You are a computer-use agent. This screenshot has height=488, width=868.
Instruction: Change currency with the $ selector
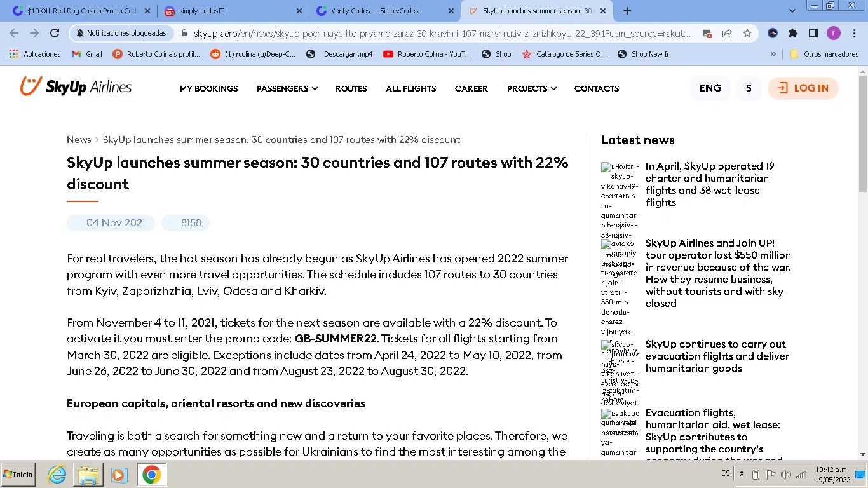tap(749, 88)
